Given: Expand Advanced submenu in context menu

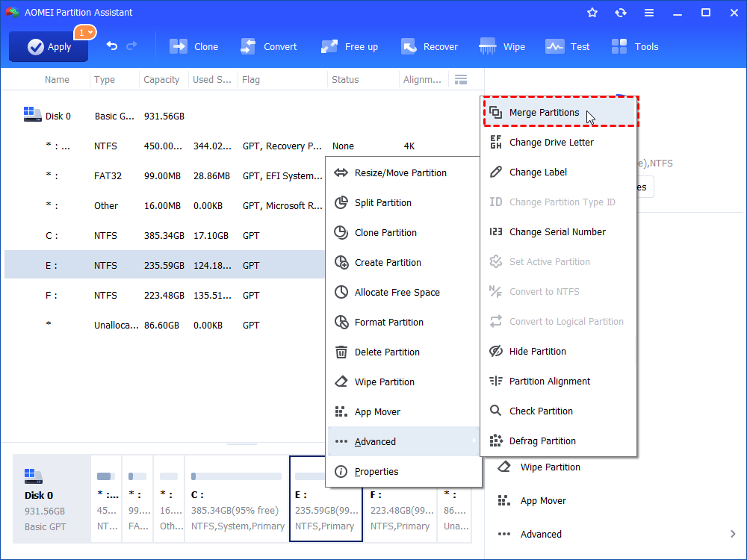Looking at the screenshot, I should pyautogui.click(x=403, y=441).
